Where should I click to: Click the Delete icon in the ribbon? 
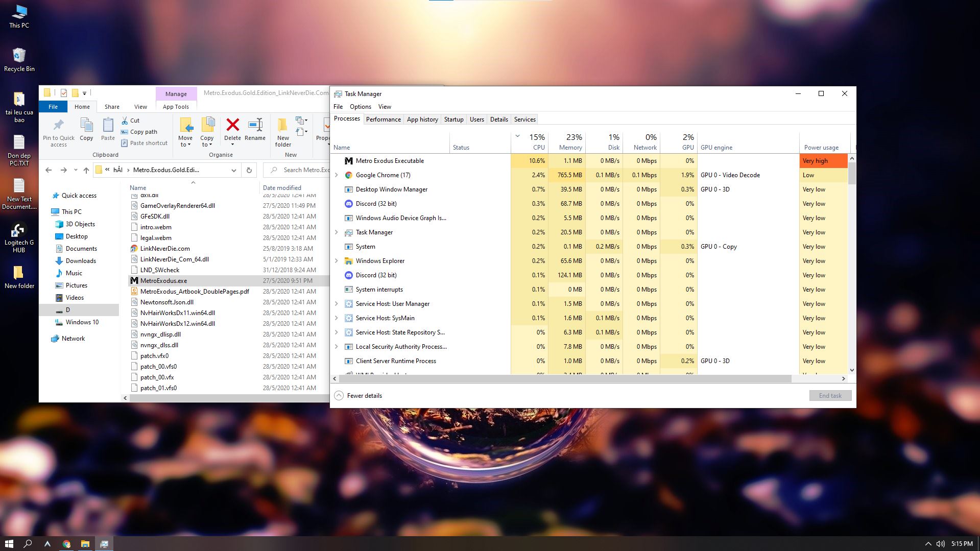coord(232,126)
